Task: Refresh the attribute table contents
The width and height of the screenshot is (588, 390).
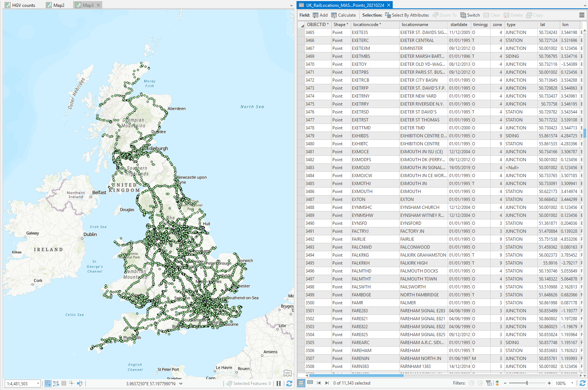Action: pos(582,383)
